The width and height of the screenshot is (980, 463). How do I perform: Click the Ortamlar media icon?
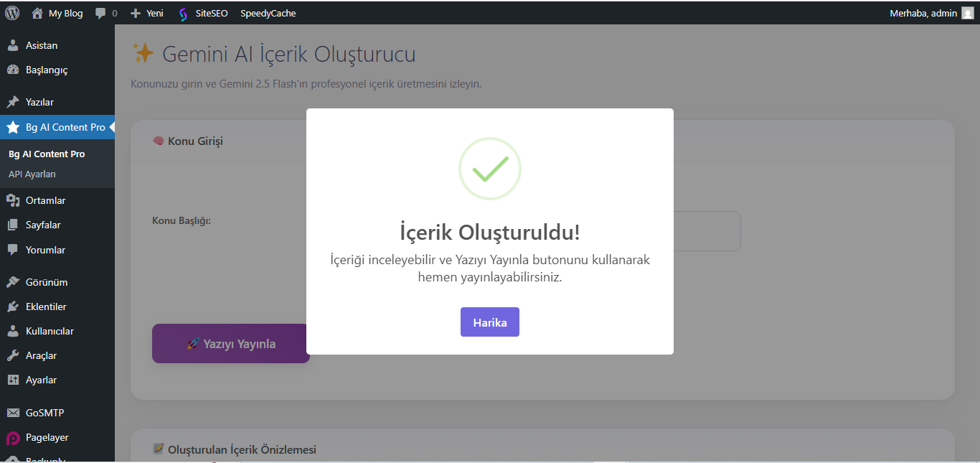coord(13,200)
